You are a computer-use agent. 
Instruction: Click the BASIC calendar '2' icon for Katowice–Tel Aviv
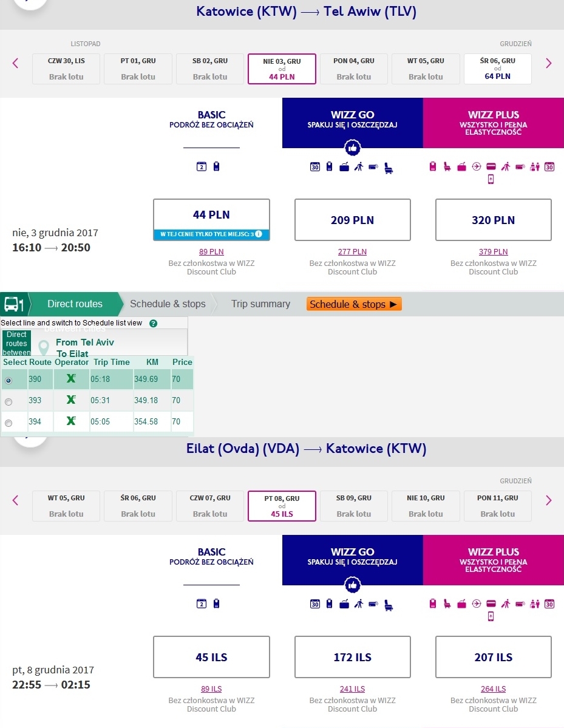(x=202, y=167)
